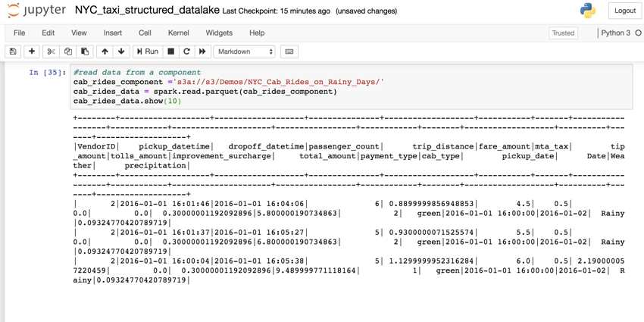644x322 pixels.
Task: Click the VendorID column header in output
Action: click(x=96, y=147)
